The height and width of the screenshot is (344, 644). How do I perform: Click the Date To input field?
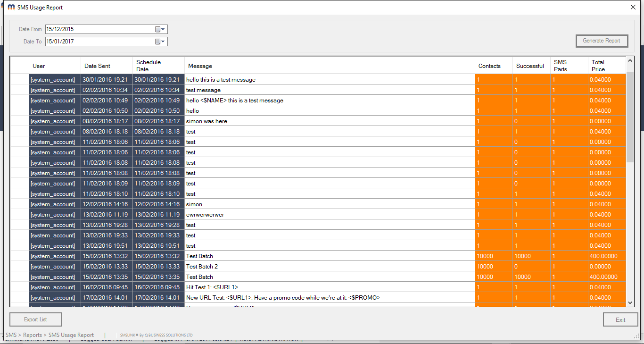tap(99, 42)
